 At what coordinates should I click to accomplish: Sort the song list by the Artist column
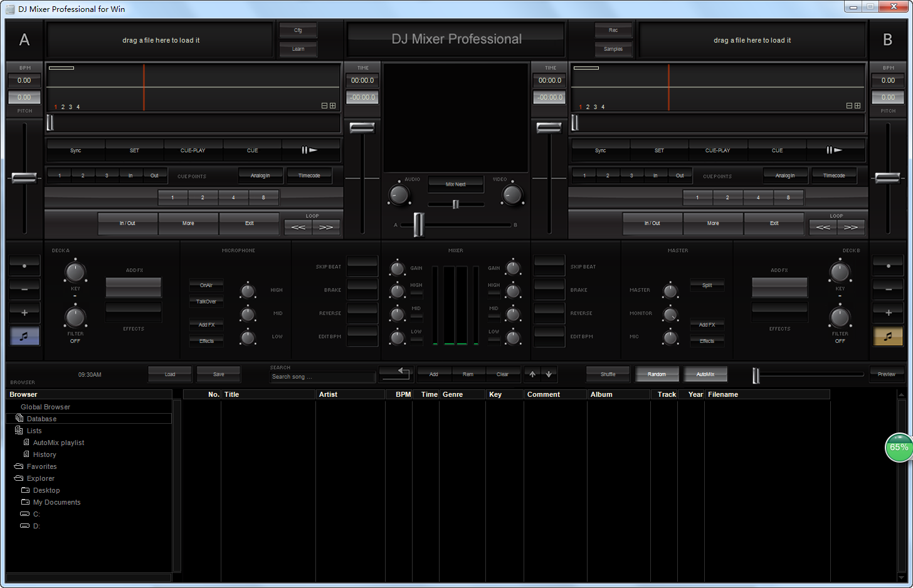click(349, 394)
